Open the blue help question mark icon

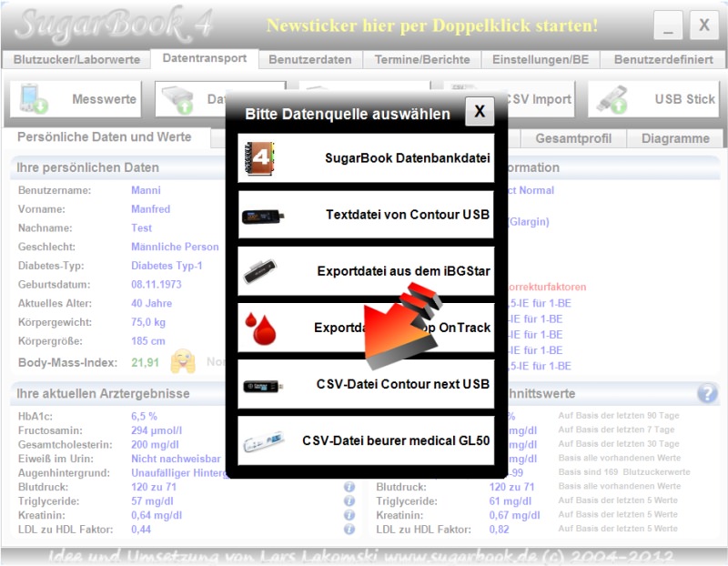[707, 393]
